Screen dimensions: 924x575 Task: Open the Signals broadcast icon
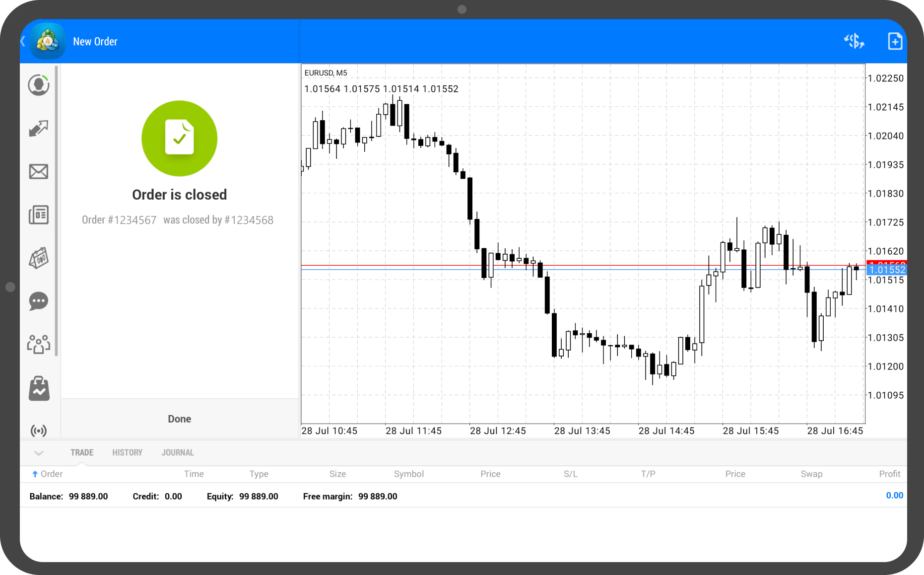39,430
